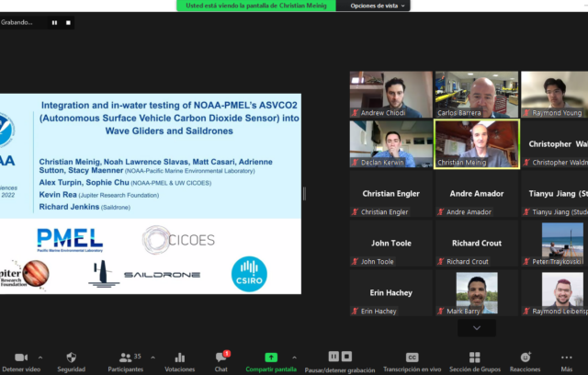
Task: Select Declan Kerwin video tile
Action: (391, 144)
